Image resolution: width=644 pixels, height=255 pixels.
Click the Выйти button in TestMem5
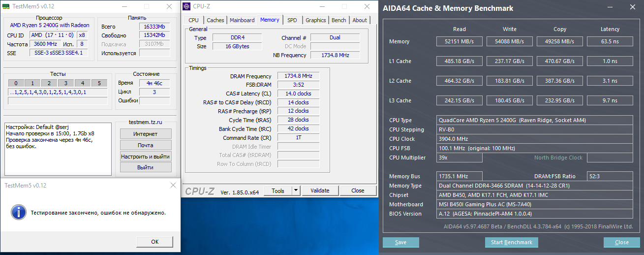click(146, 167)
